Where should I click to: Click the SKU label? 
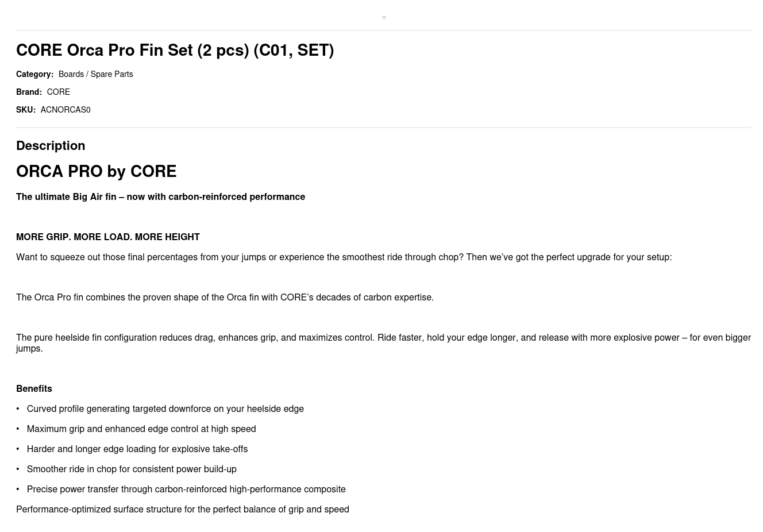[x=26, y=110]
